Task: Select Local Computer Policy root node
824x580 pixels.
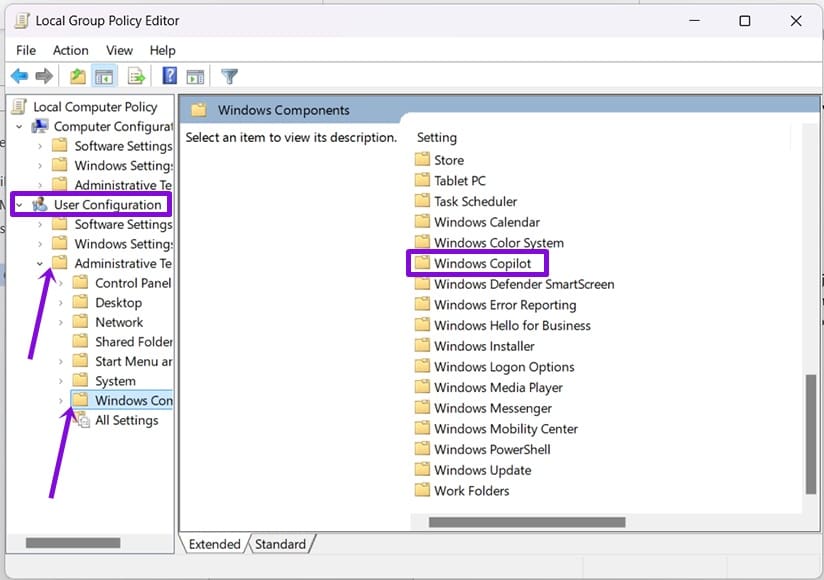Action: pyautogui.click(x=95, y=107)
